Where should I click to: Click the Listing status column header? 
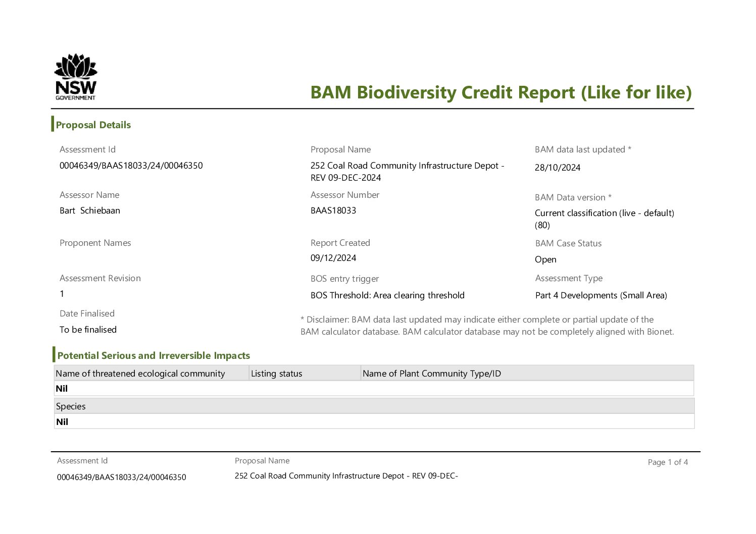[305, 373]
